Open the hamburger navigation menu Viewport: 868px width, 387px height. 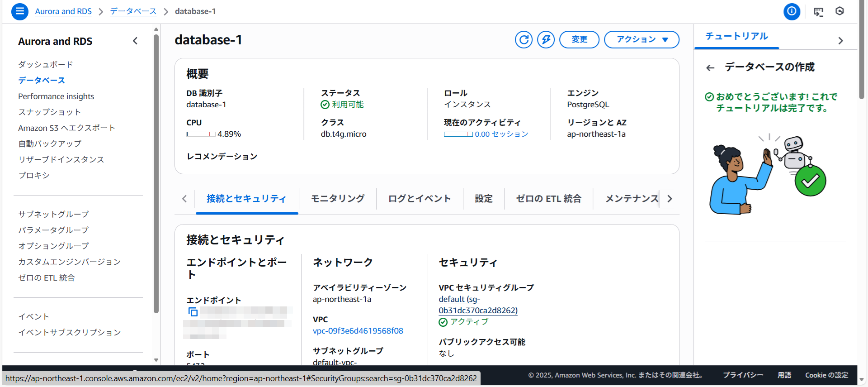[x=19, y=11]
